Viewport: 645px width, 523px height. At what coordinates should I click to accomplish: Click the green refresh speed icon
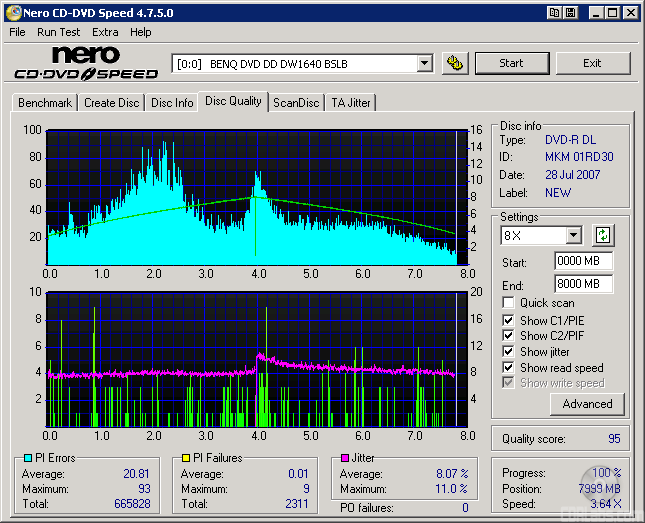(x=602, y=236)
